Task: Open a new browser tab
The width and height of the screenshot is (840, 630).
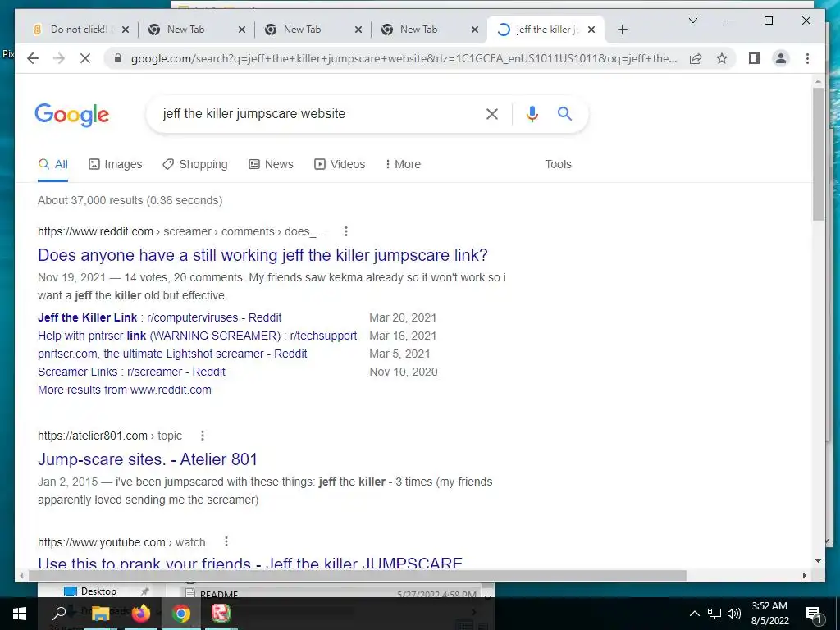Action: click(622, 30)
